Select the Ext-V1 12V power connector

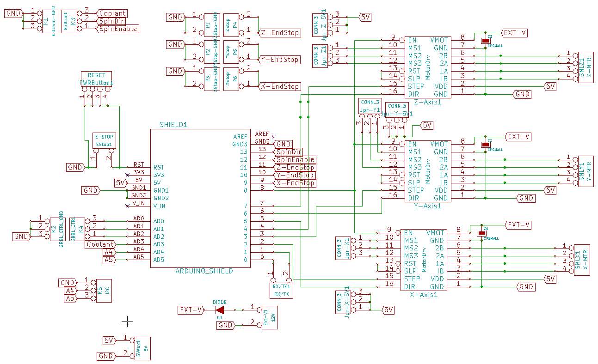(x=270, y=317)
